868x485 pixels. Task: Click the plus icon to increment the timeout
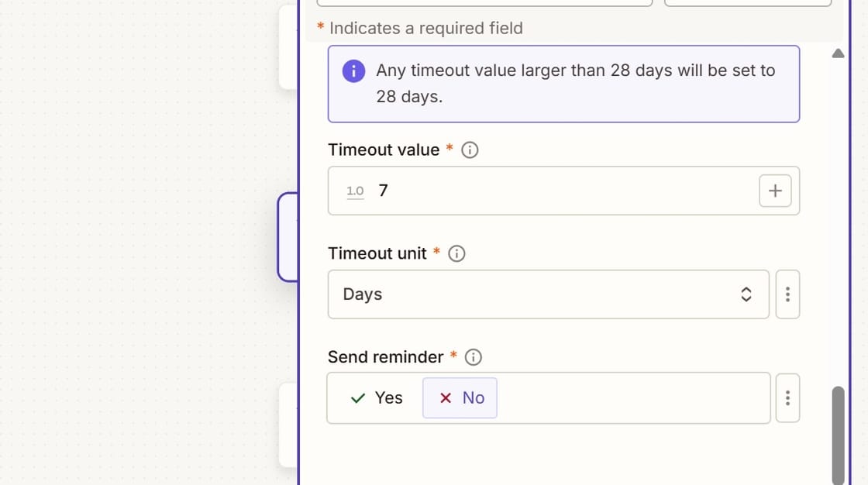pyautogui.click(x=775, y=191)
